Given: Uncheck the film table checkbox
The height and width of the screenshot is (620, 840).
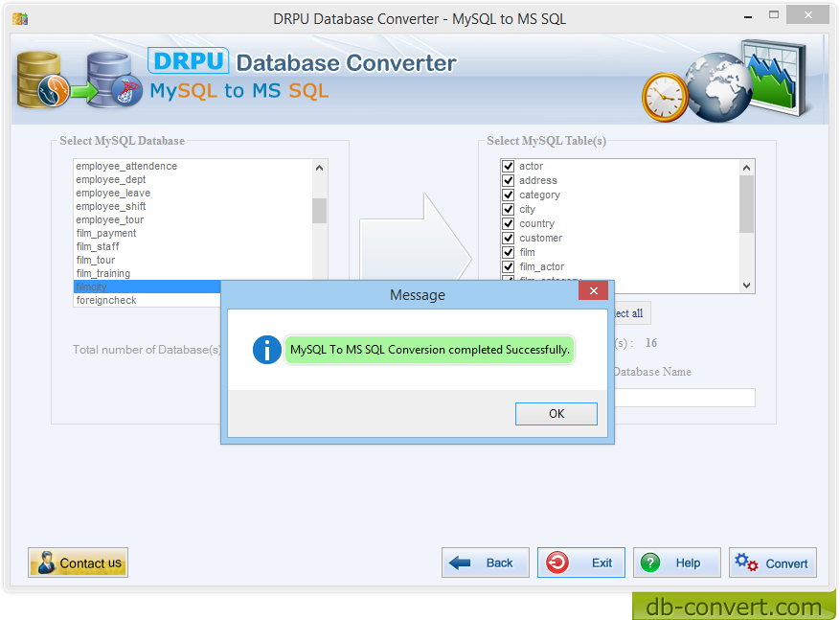Looking at the screenshot, I should (509, 252).
